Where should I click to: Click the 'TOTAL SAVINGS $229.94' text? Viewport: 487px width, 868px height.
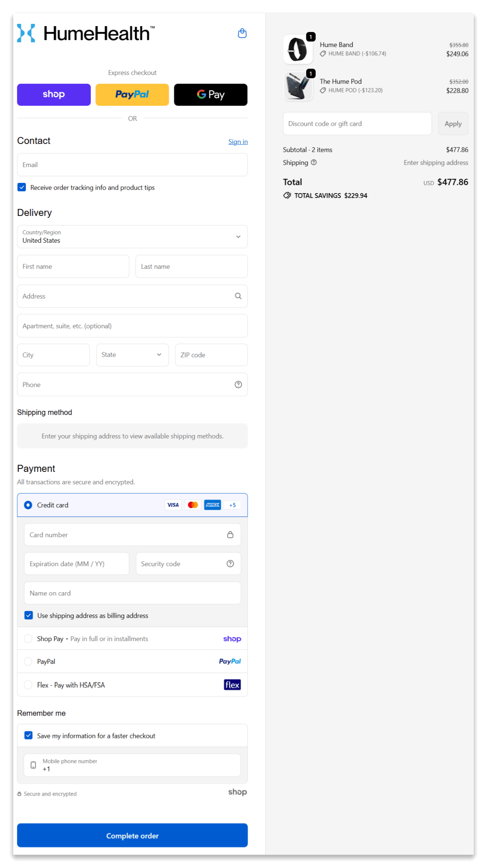click(x=331, y=195)
